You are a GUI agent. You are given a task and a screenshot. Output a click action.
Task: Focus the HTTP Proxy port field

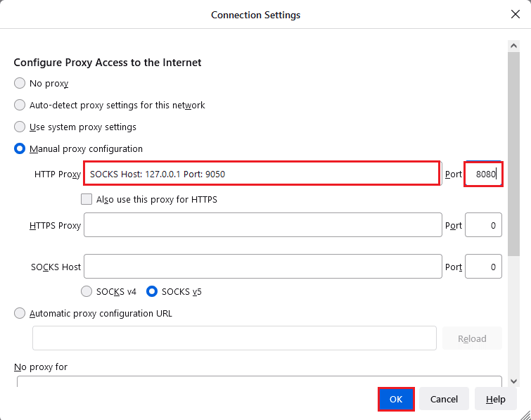483,174
